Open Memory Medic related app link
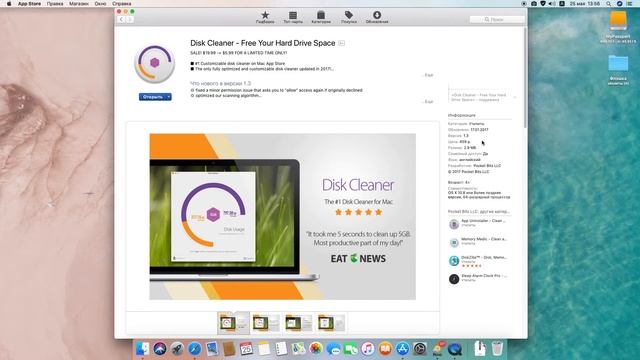 tap(484, 239)
